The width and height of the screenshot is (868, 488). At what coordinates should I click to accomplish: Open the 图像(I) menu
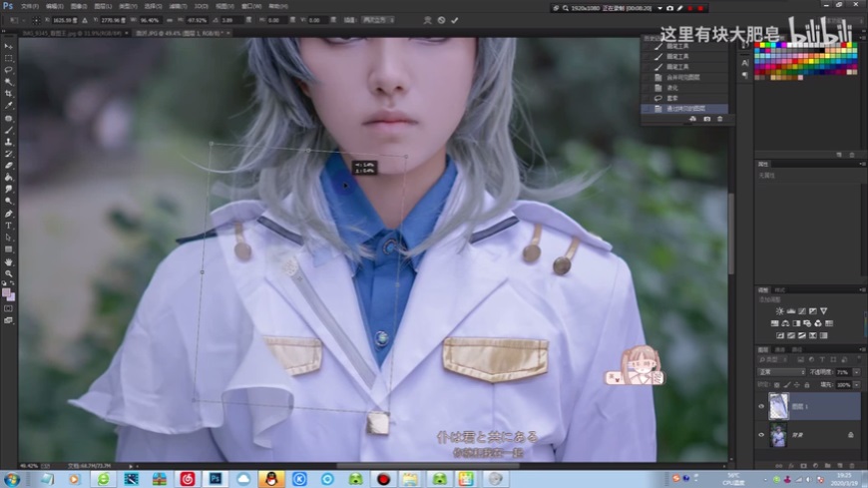(79, 6)
